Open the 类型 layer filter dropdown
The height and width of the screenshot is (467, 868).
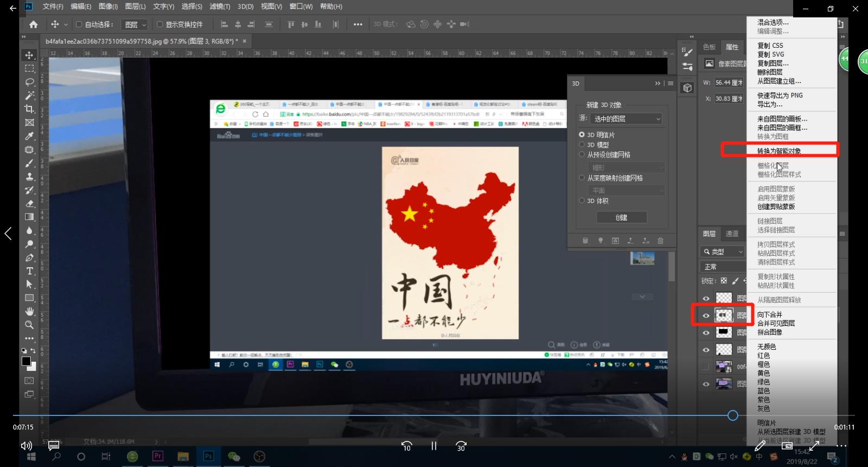click(x=723, y=251)
